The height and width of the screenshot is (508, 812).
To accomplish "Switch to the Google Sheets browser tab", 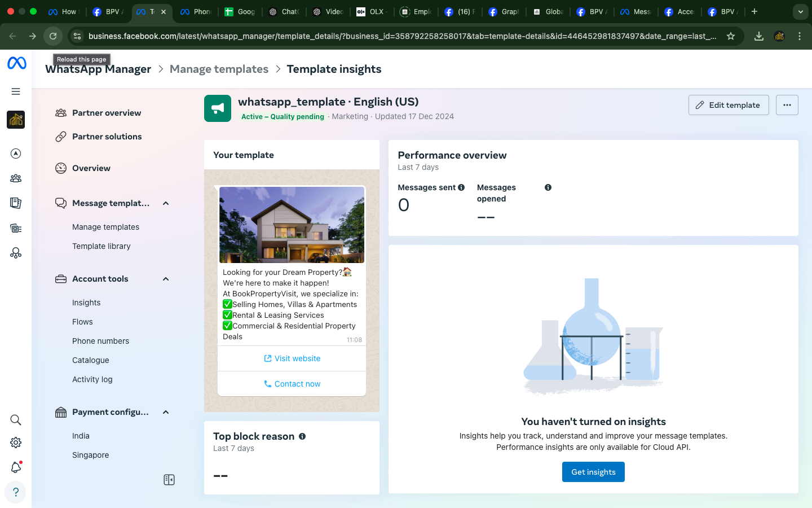I will pyautogui.click(x=240, y=11).
